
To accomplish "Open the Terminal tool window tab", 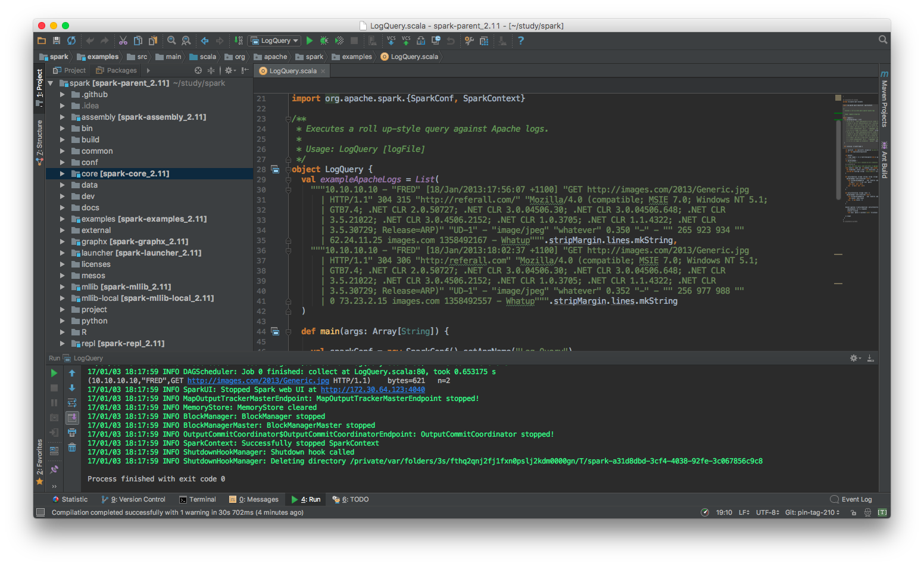I will coord(198,499).
